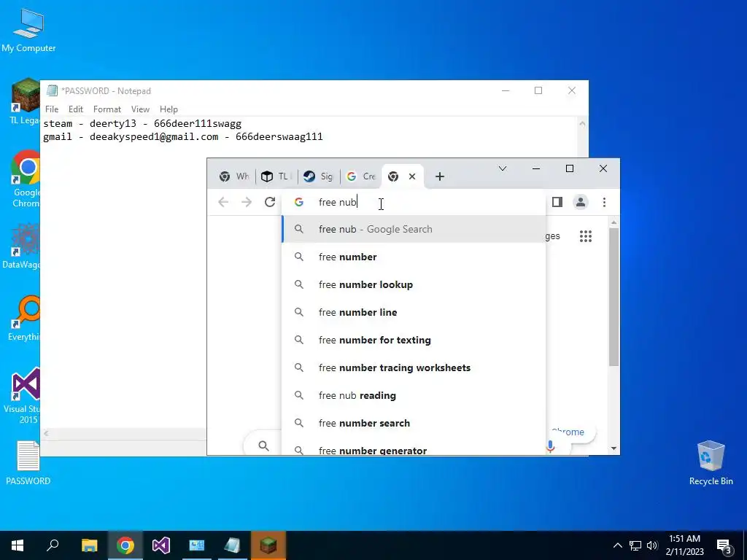Screen dimensions: 747x560
Task: Switch to TL Chrome tab
Action: tap(276, 176)
